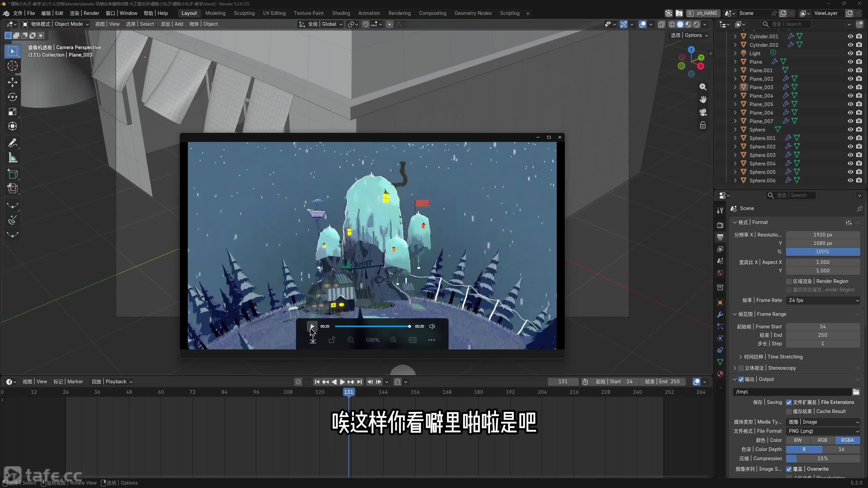
Task: Open the Global transform orientation dropdown
Action: tap(320, 24)
